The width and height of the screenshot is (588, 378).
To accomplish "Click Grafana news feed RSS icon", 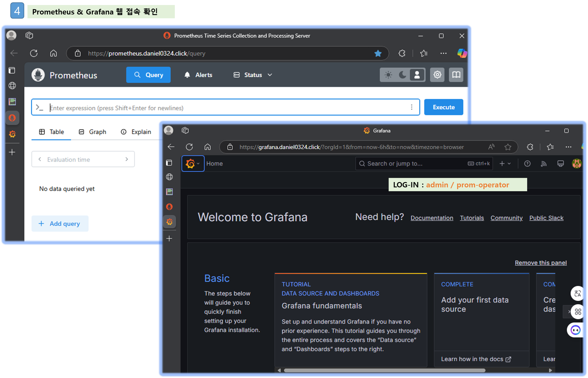I will coord(543,163).
